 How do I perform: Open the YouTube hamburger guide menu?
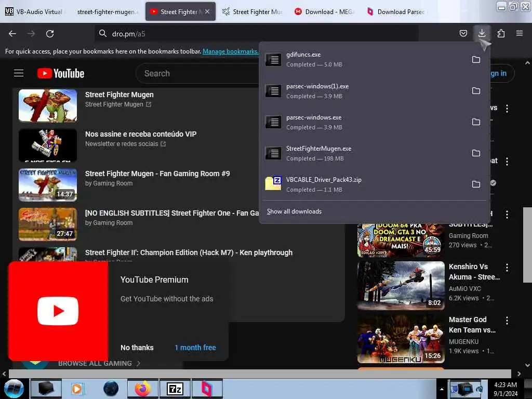19,73
